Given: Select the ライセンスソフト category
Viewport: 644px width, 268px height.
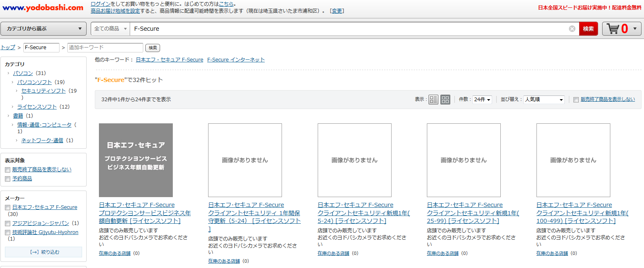Looking at the screenshot, I should click(37, 107).
